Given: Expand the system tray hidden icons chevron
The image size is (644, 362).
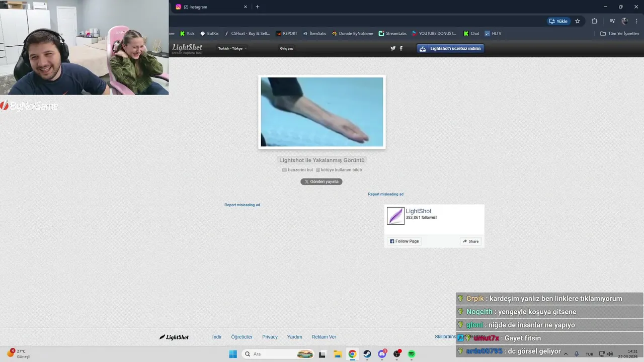Looking at the screenshot, I should (x=566, y=354).
